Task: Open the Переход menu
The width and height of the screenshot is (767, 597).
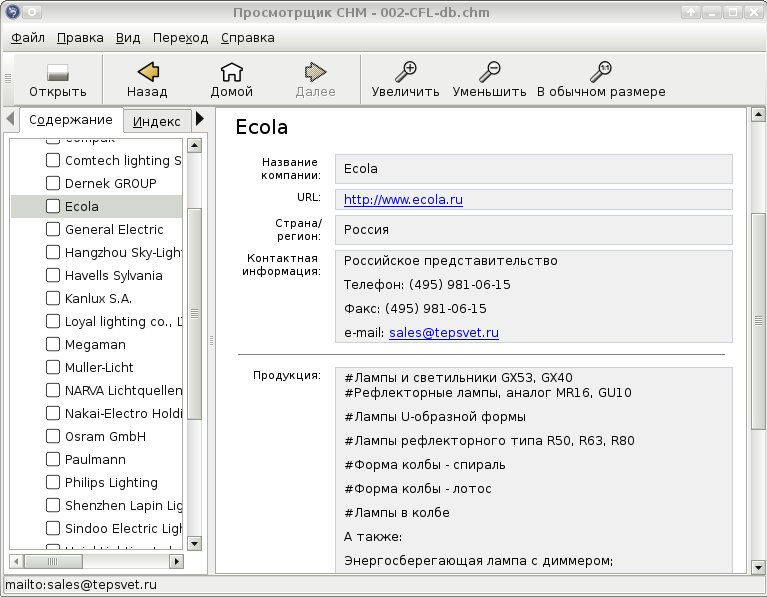Action: [180, 38]
